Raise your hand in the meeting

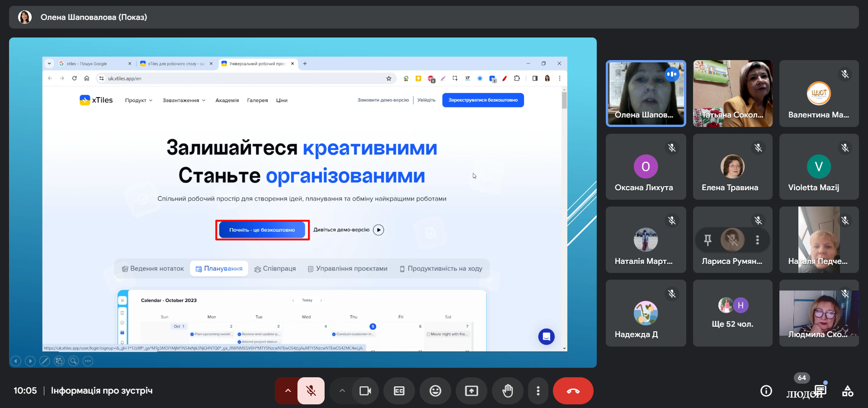tap(507, 391)
